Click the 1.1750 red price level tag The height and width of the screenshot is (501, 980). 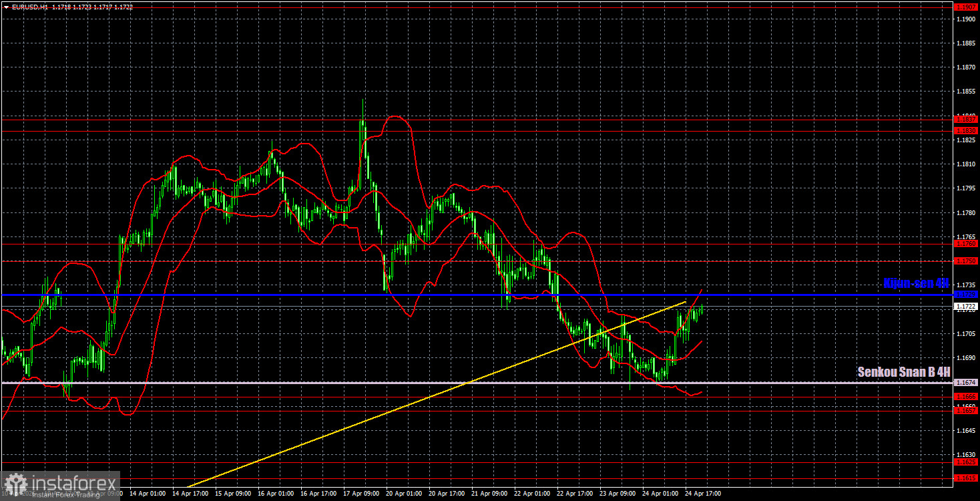[x=966, y=261]
